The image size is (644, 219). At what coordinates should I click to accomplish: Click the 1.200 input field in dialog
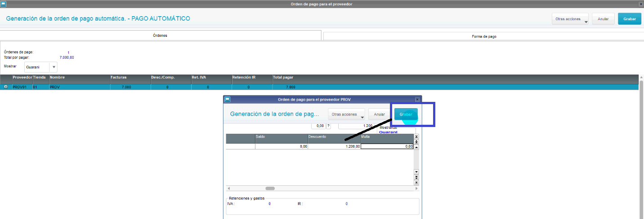point(356,126)
